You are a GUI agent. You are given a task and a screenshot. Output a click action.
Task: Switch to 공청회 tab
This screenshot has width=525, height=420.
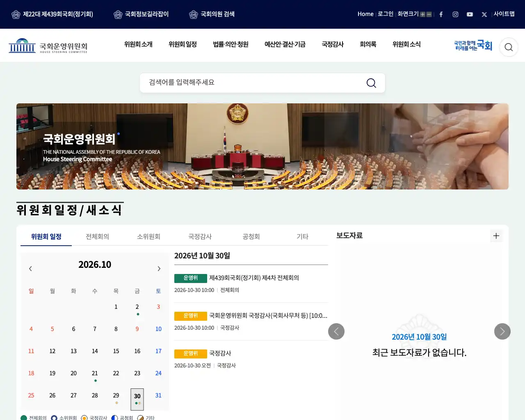click(x=251, y=237)
